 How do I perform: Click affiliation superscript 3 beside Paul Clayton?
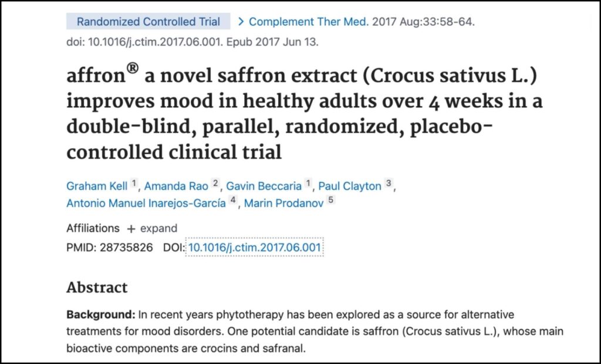[389, 183]
